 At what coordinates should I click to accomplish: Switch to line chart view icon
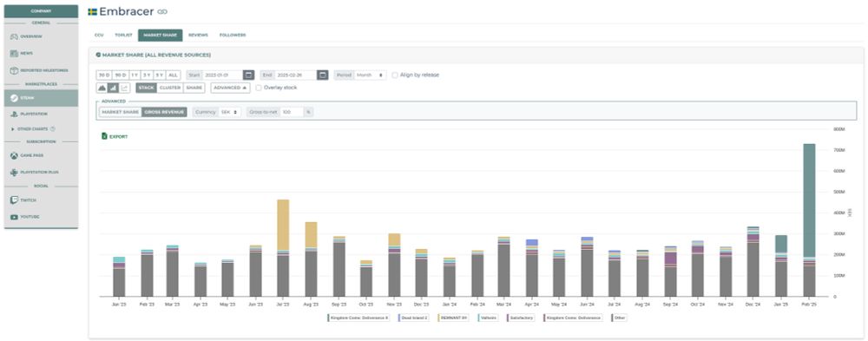click(x=124, y=88)
